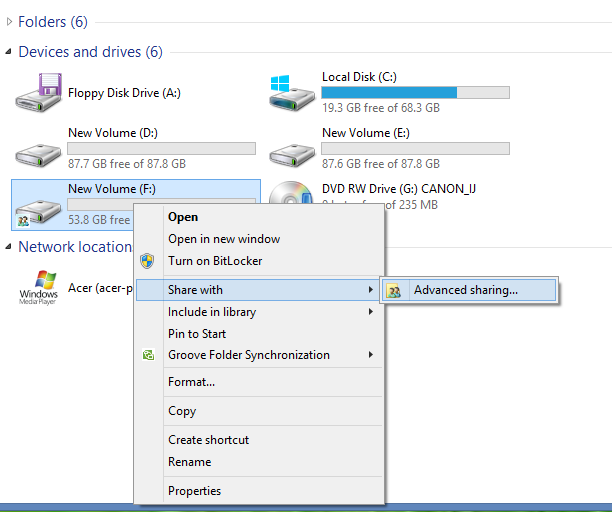Click the Windows Media Player network icon

tap(38, 288)
